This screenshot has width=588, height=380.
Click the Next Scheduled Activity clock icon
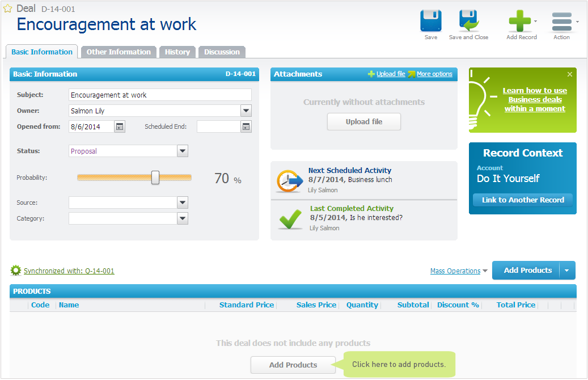(290, 181)
